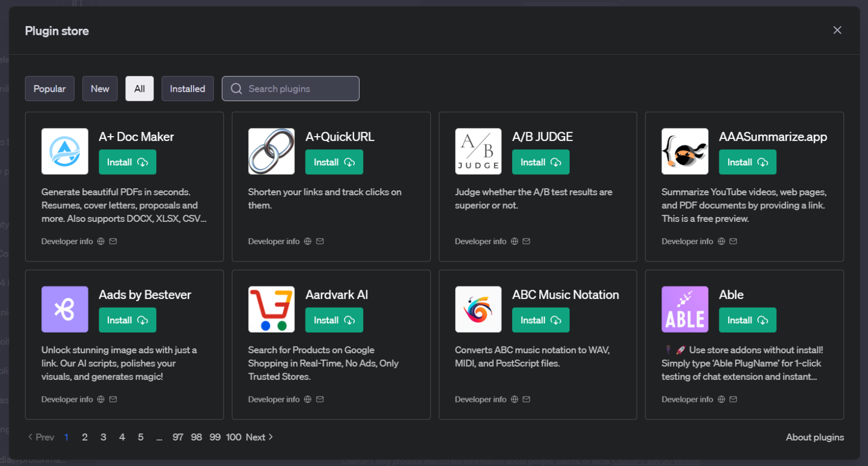Open the About plugins link
Screen dimensions: 868x466
(814, 437)
